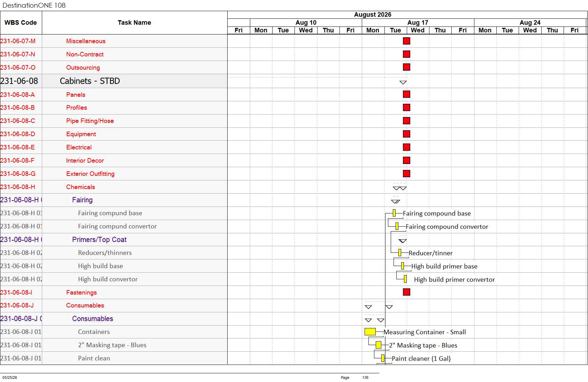The width and height of the screenshot is (588, 382).
Task: Select WBS code 231-06-08-J
Action: coord(17,305)
